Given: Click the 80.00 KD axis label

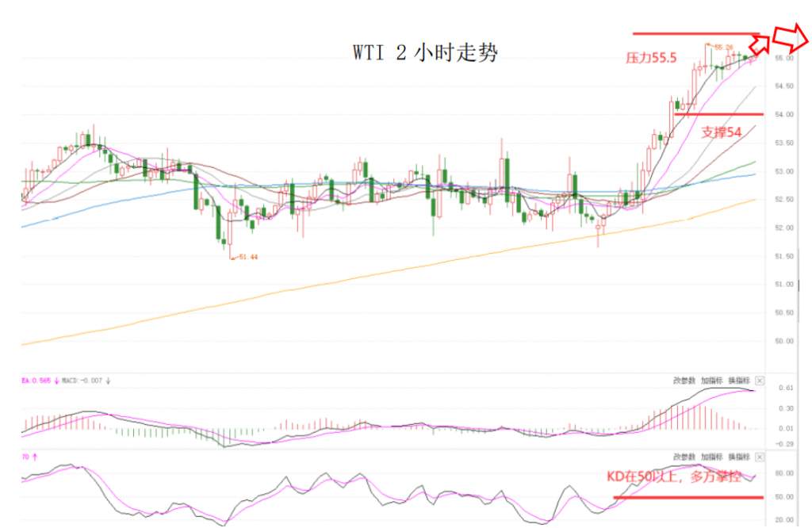Looking at the screenshot, I should [x=784, y=473].
